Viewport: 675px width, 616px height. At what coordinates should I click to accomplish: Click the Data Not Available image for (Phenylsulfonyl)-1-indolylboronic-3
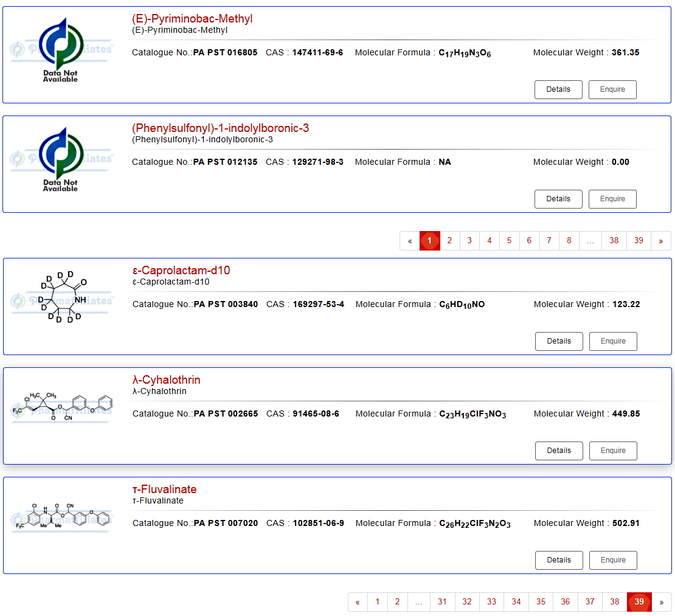coord(61,159)
